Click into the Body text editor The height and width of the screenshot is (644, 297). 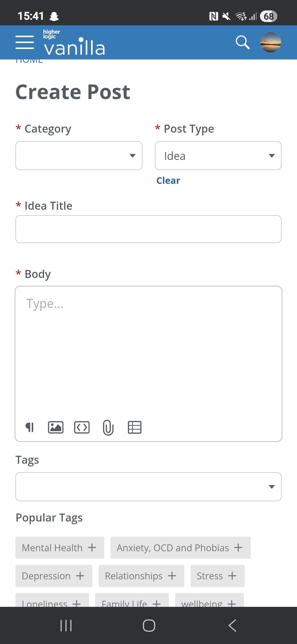point(148,350)
